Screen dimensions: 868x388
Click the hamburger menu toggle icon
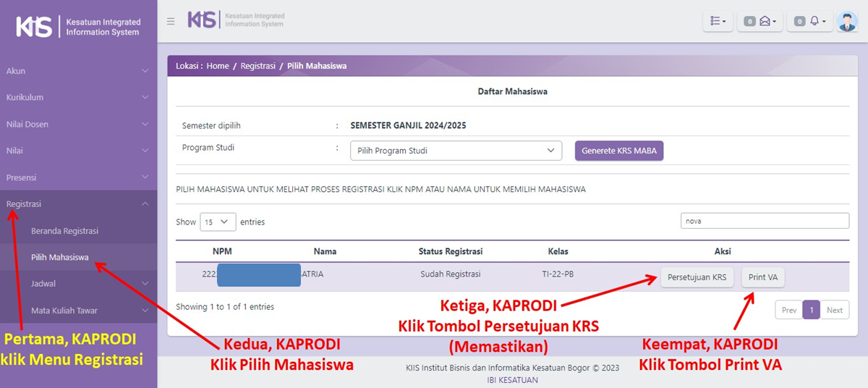pyautogui.click(x=171, y=21)
